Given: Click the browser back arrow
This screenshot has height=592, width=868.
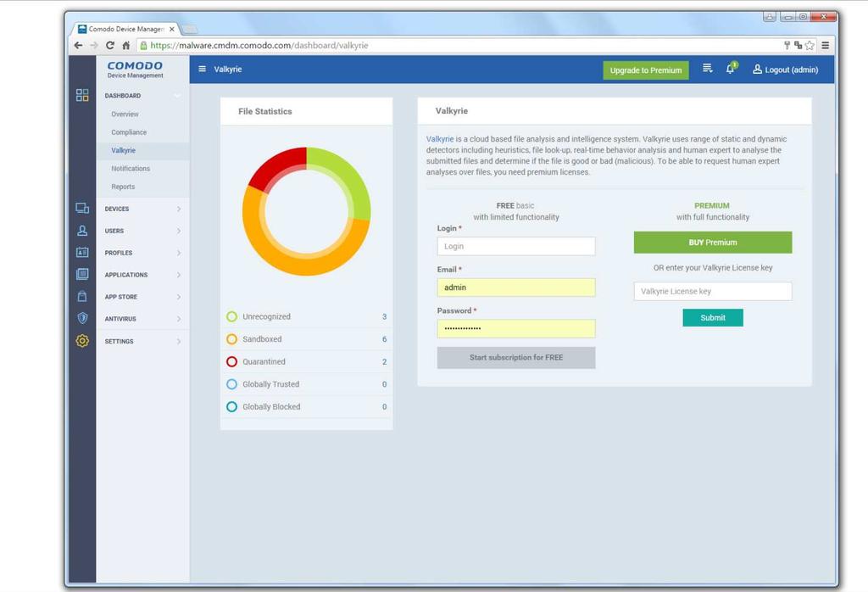Looking at the screenshot, I should 78,46.
